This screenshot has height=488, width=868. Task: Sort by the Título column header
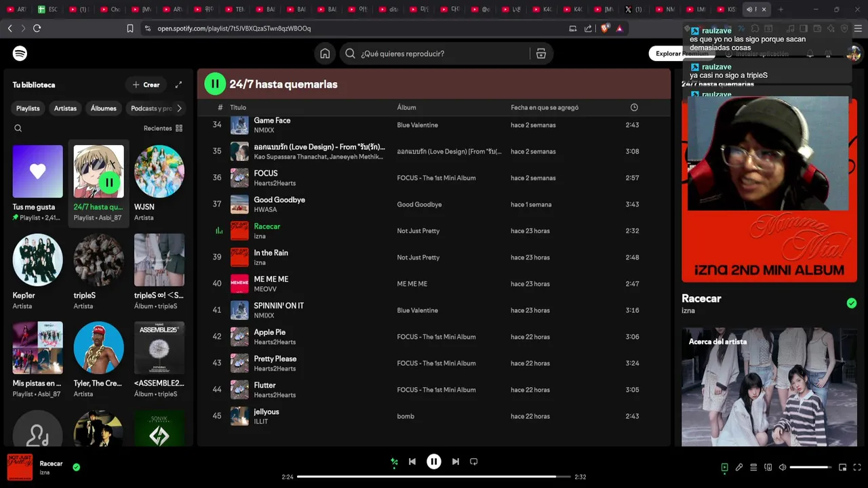pos(238,107)
